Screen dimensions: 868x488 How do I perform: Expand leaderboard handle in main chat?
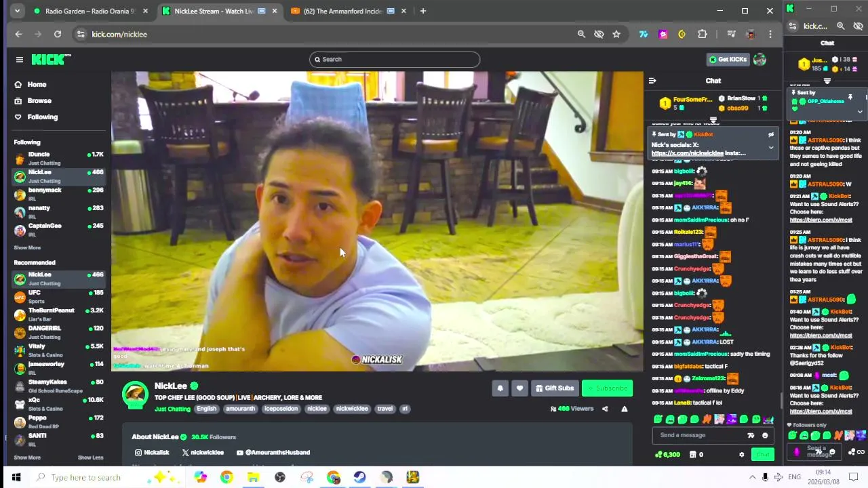pyautogui.click(x=713, y=120)
